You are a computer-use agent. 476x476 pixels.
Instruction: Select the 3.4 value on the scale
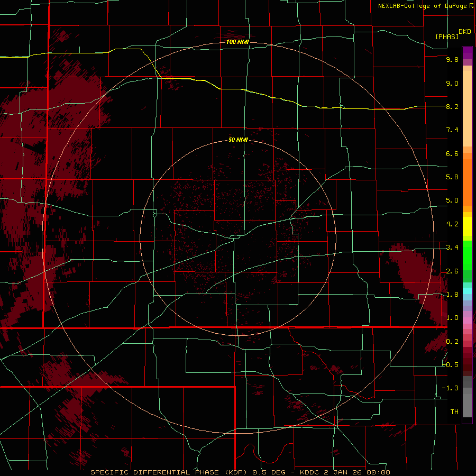(x=452, y=248)
